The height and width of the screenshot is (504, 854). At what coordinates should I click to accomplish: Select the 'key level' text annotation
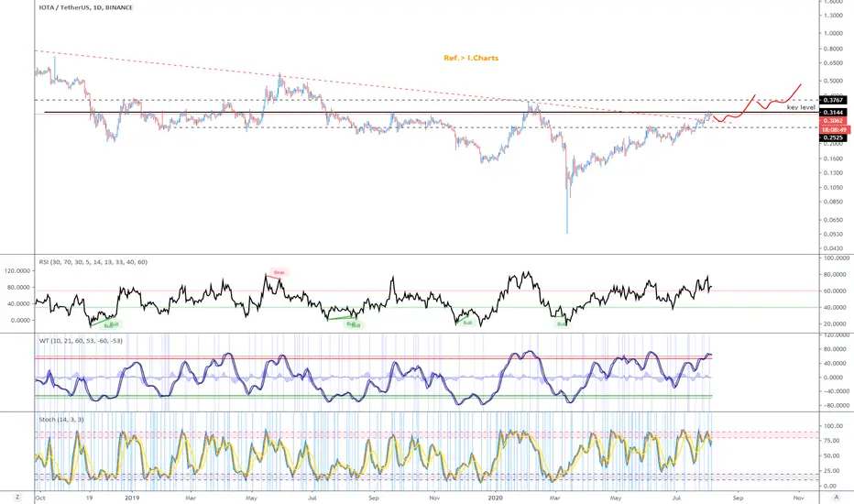click(x=801, y=108)
